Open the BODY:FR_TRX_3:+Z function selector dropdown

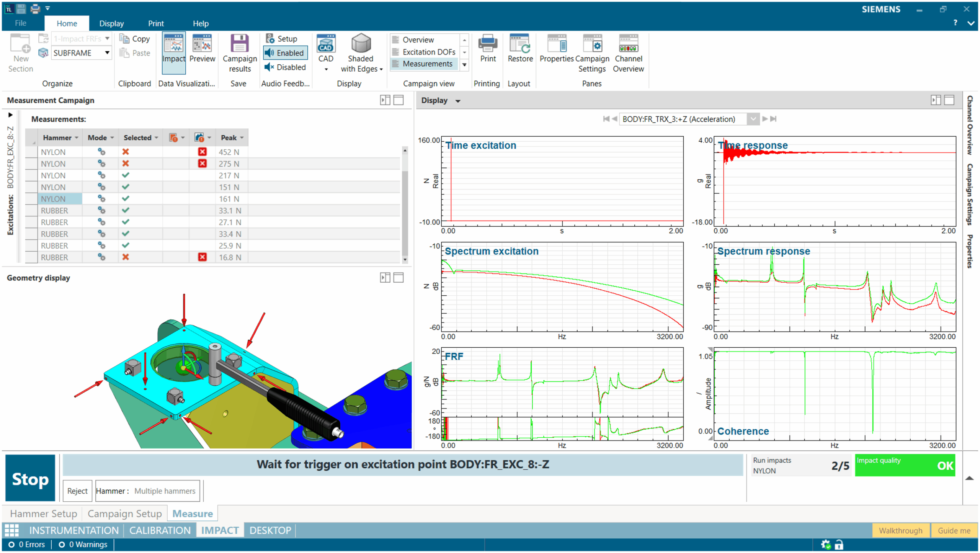click(753, 119)
